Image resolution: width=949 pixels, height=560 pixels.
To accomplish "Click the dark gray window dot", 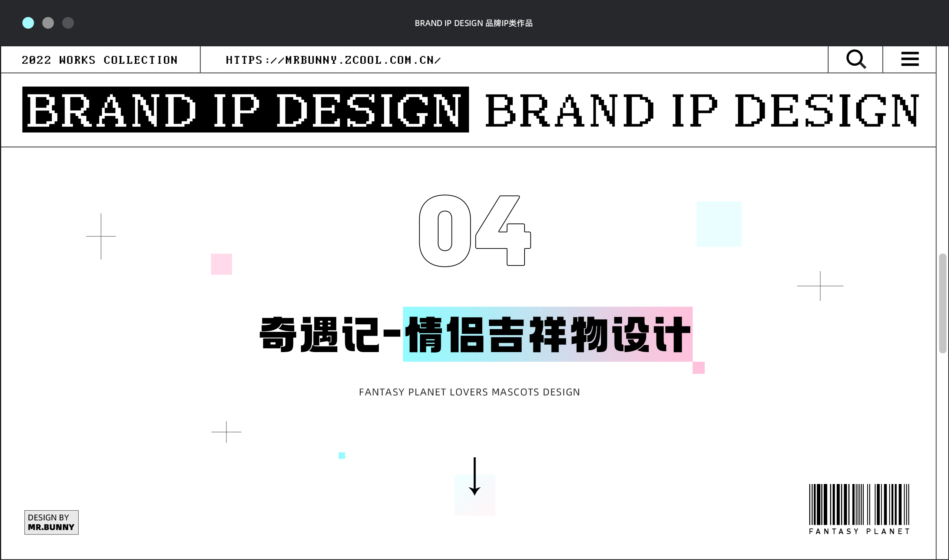I will [x=68, y=23].
